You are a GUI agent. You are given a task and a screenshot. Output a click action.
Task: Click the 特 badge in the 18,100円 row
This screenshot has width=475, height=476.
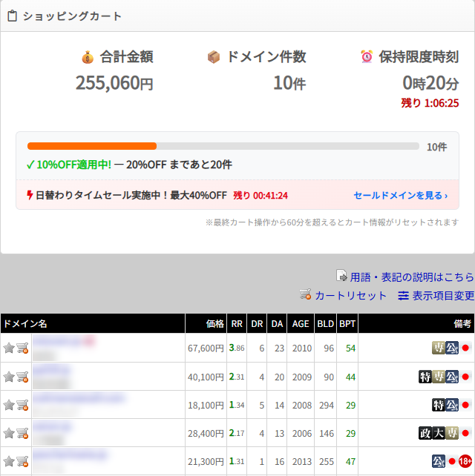coord(439,405)
